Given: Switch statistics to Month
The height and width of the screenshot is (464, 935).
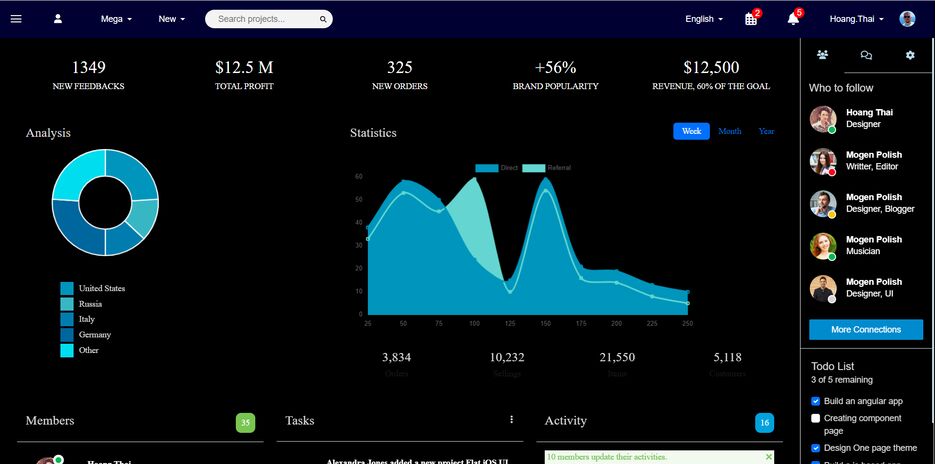Looking at the screenshot, I should pos(730,131).
